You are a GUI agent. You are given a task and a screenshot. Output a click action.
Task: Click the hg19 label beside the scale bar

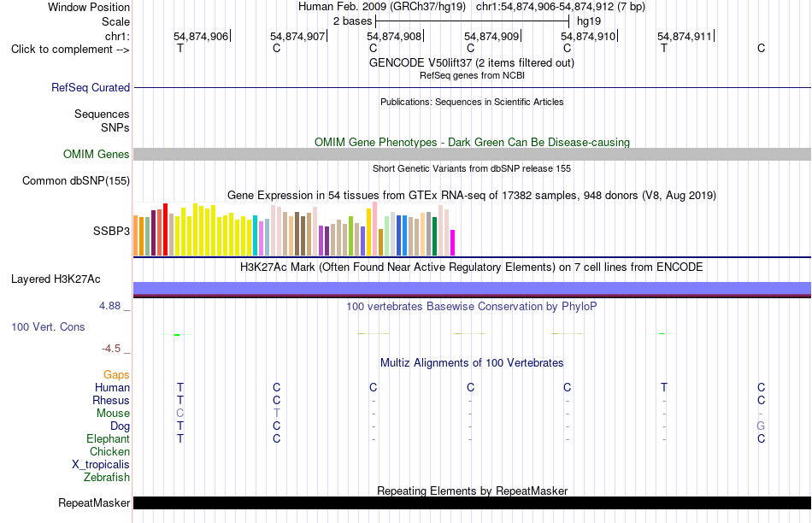[589, 21]
